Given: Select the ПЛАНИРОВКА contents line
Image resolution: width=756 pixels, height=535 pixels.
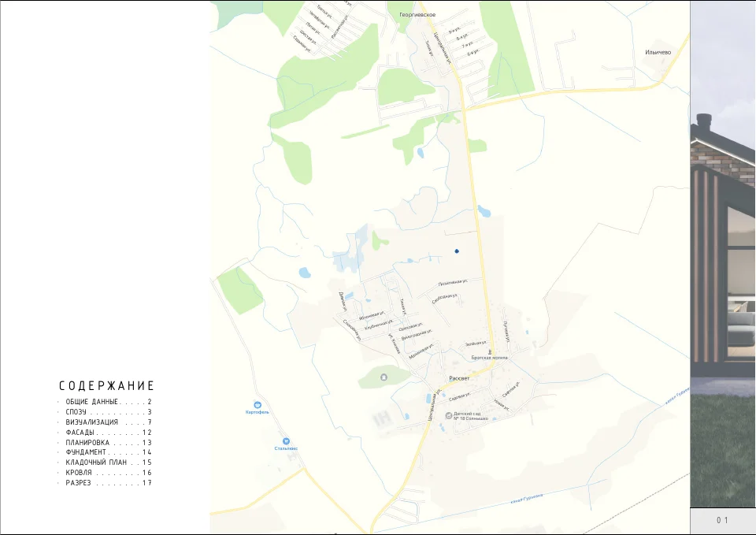Looking at the screenshot, I should tap(109, 442).
